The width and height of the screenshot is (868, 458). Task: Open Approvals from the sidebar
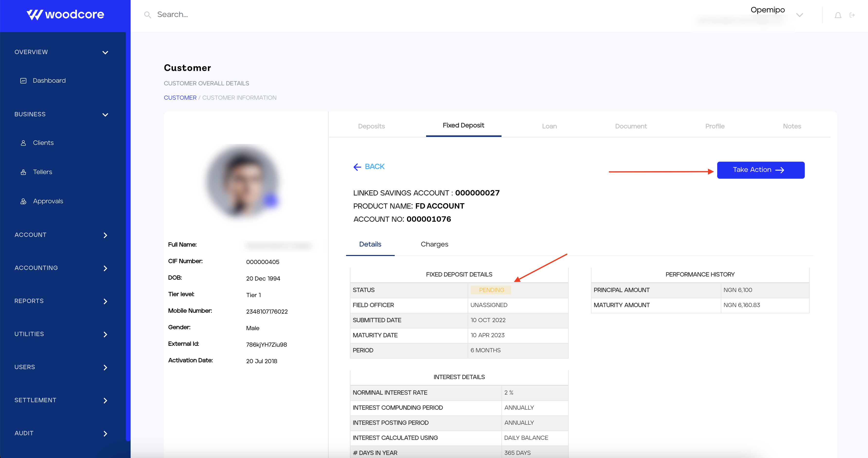click(x=48, y=201)
